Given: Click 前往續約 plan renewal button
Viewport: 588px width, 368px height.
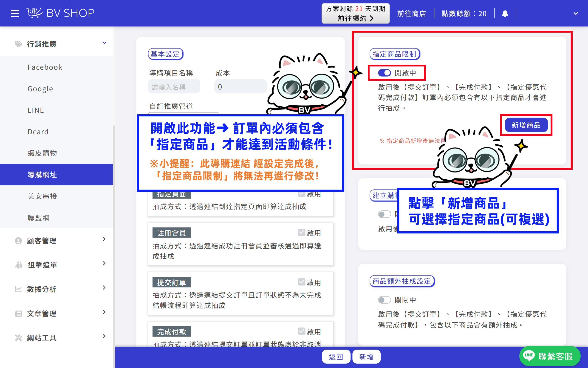Looking at the screenshot, I should coord(356,13).
